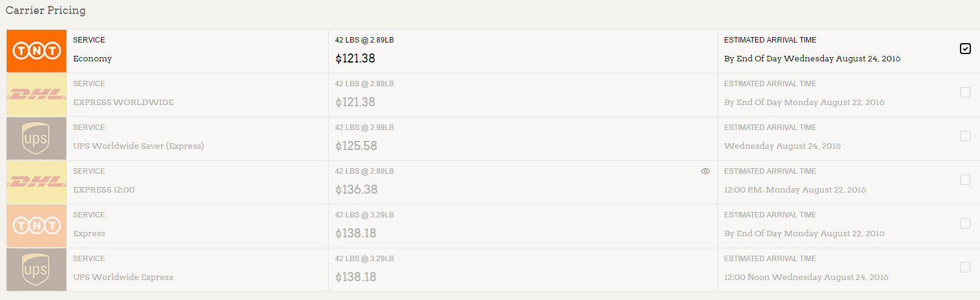Uncheck the TNT Economy checkbox
This screenshot has width=980, height=300.
click(965, 49)
